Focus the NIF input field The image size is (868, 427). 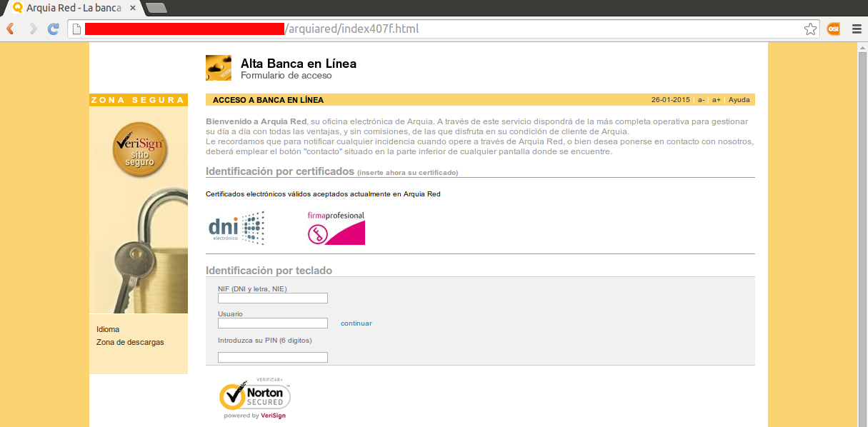273,298
